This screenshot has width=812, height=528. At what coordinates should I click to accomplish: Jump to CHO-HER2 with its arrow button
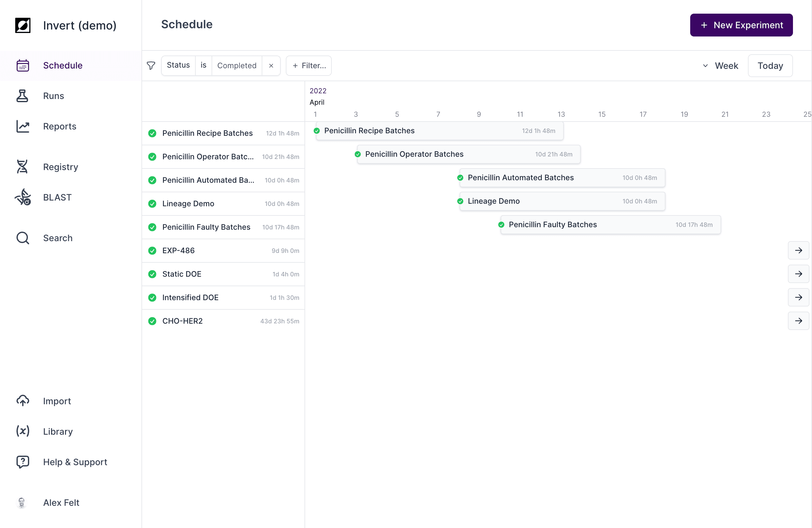[798, 321]
